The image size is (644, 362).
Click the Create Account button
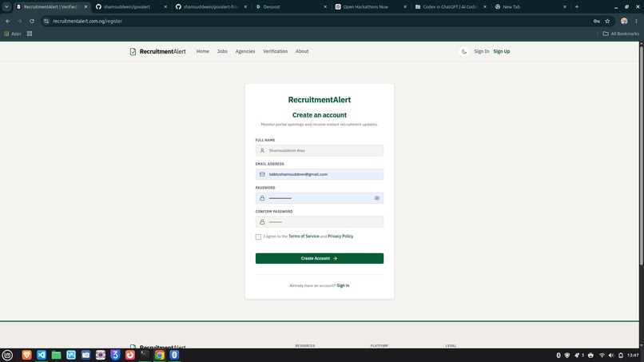[x=319, y=258]
